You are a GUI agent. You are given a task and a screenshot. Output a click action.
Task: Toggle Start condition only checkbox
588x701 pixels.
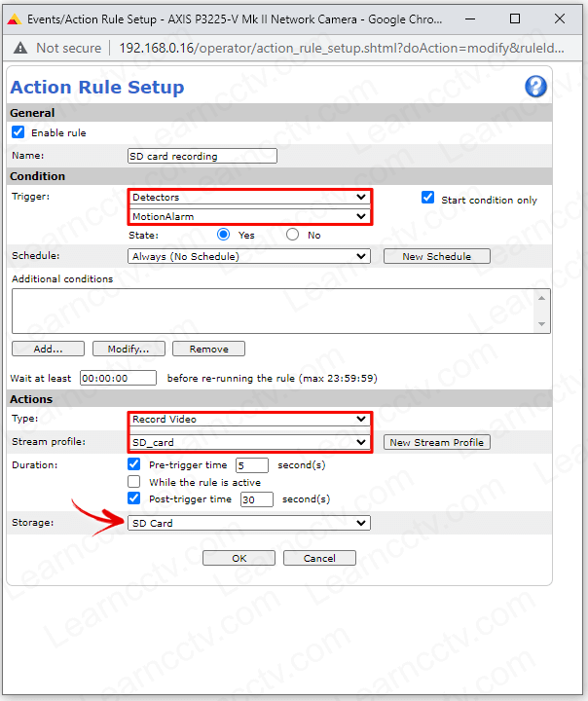pyautogui.click(x=427, y=198)
